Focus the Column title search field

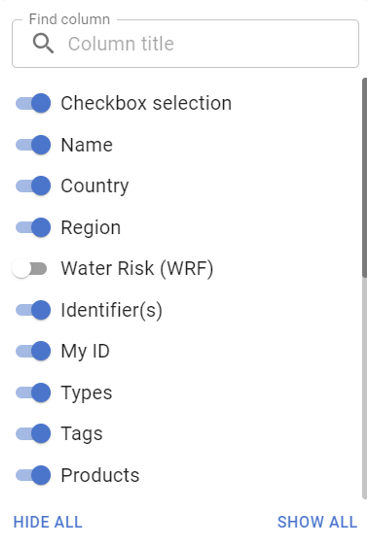185,44
